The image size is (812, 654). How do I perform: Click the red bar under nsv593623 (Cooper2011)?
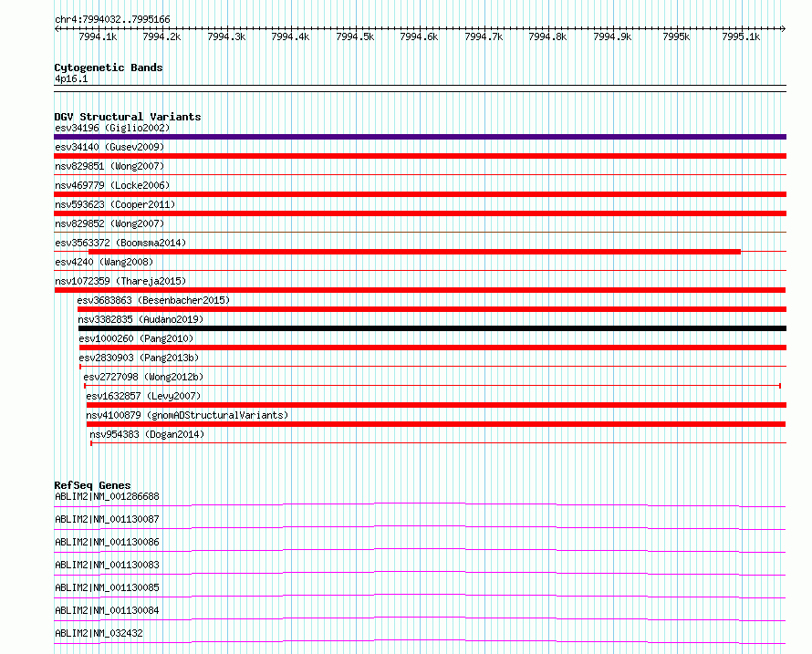(x=420, y=213)
